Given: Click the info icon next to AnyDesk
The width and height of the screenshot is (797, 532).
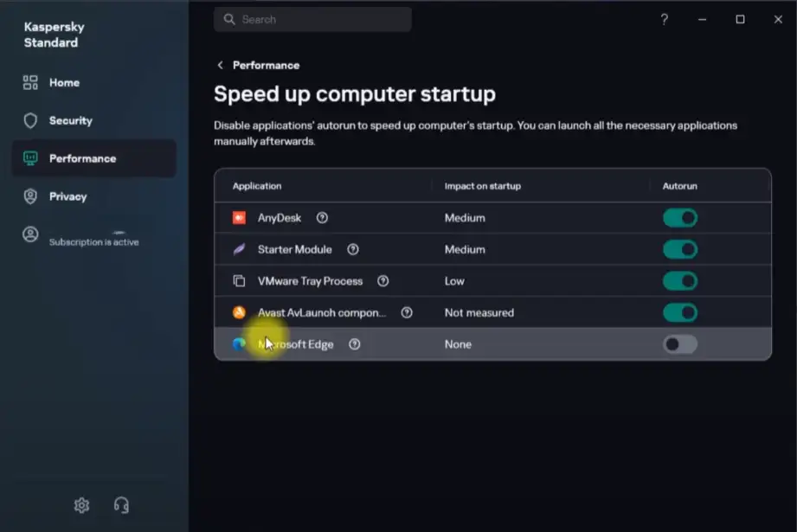Looking at the screenshot, I should point(322,218).
